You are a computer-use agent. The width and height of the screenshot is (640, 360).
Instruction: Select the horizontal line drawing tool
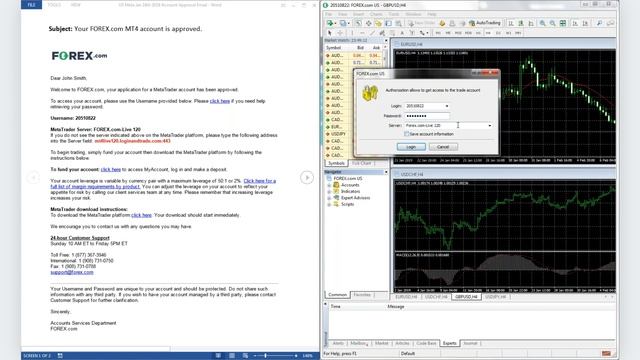point(362,33)
